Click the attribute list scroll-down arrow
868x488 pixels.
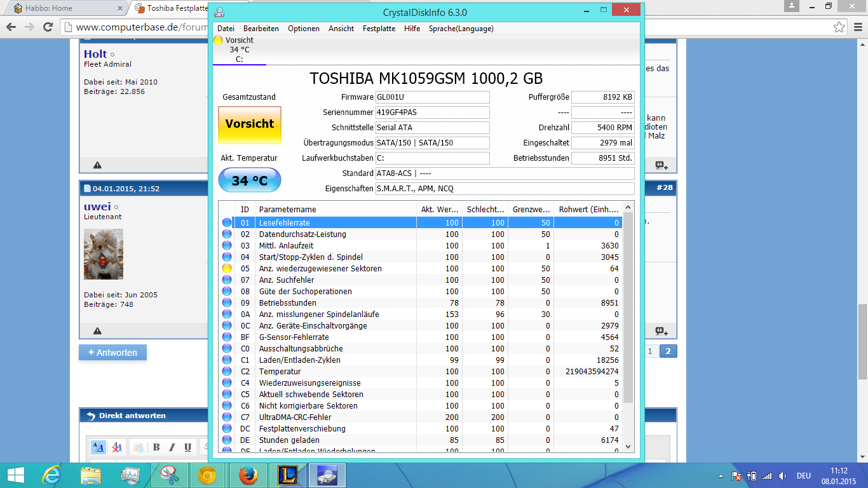(628, 447)
